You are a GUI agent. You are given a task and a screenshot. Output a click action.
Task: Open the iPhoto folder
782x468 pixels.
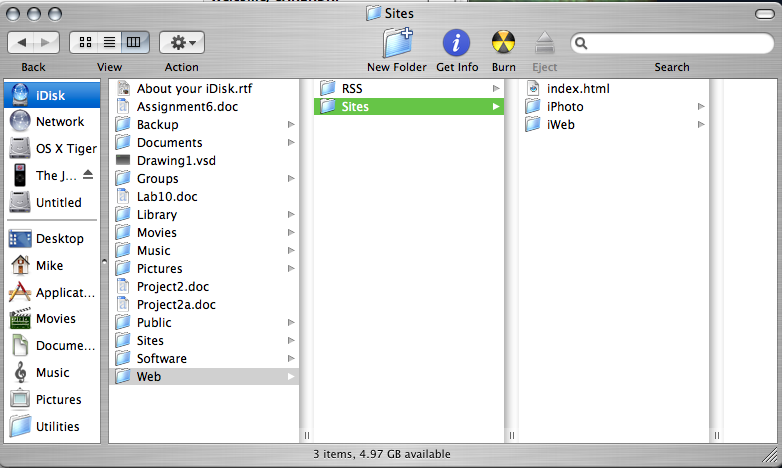point(614,106)
